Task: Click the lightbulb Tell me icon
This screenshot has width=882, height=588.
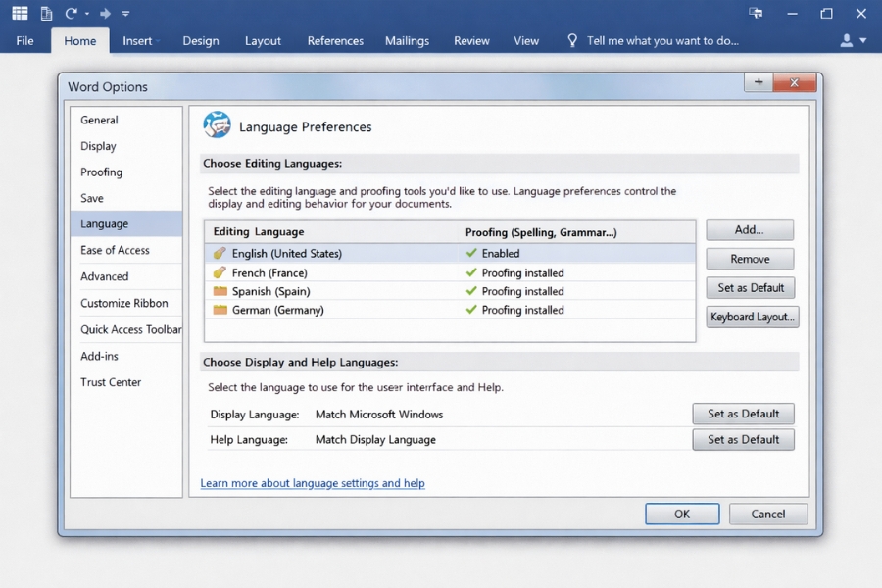Action: click(x=572, y=41)
